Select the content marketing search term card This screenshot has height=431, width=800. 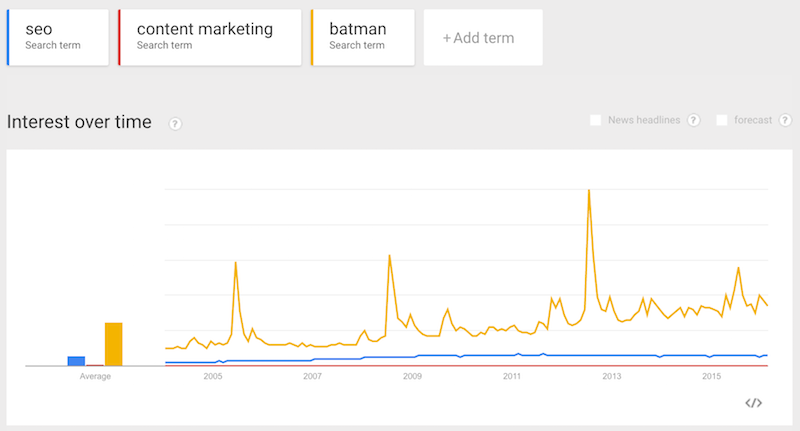(210, 38)
